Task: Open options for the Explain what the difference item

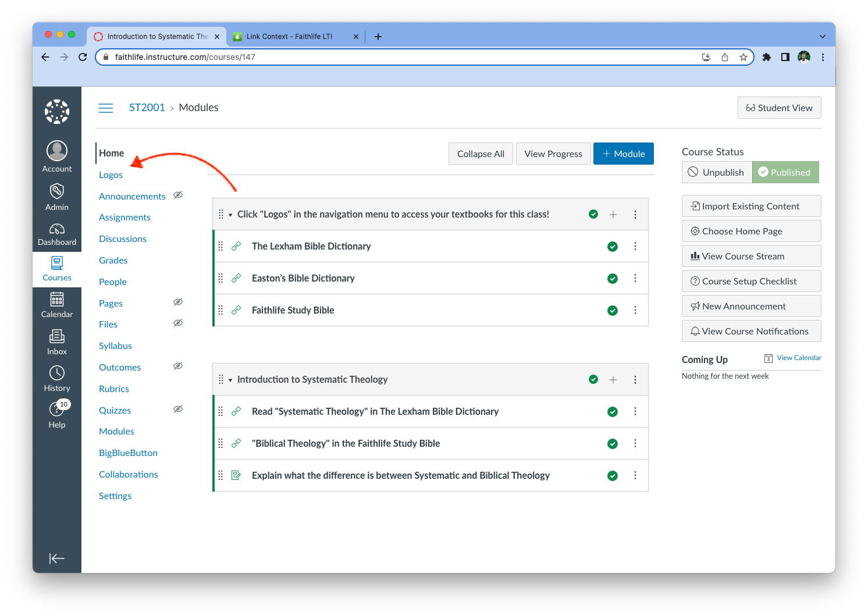Action: click(635, 476)
